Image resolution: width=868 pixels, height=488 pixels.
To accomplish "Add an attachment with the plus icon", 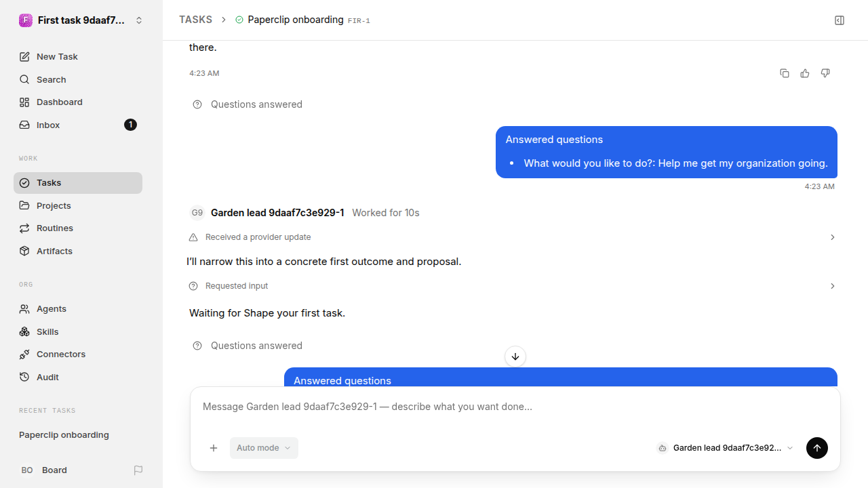I will click(214, 448).
